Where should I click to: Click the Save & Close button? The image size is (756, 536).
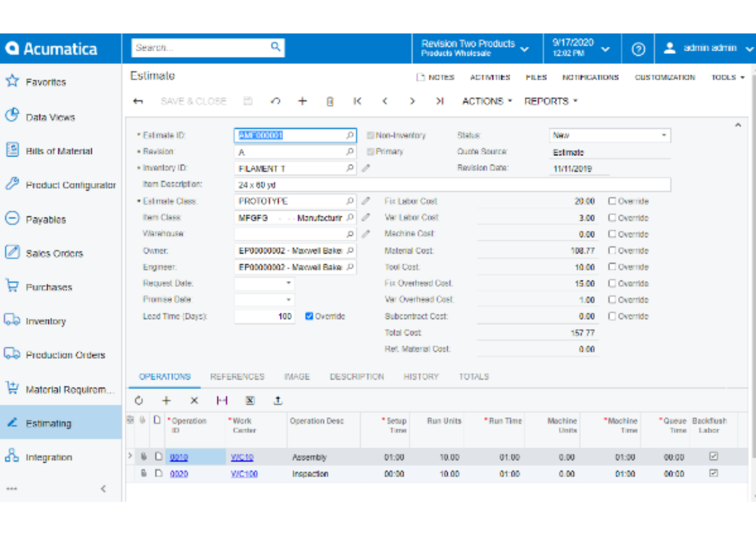(x=193, y=101)
